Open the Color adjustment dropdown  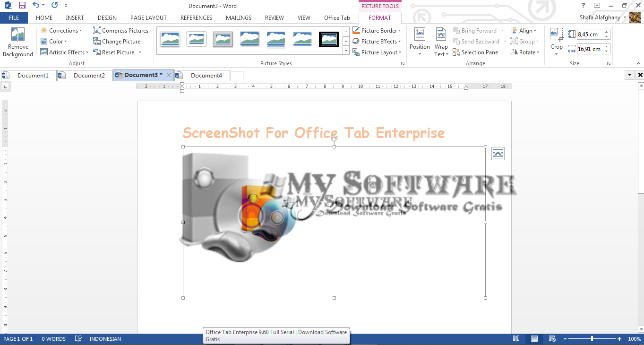pyautogui.click(x=53, y=42)
